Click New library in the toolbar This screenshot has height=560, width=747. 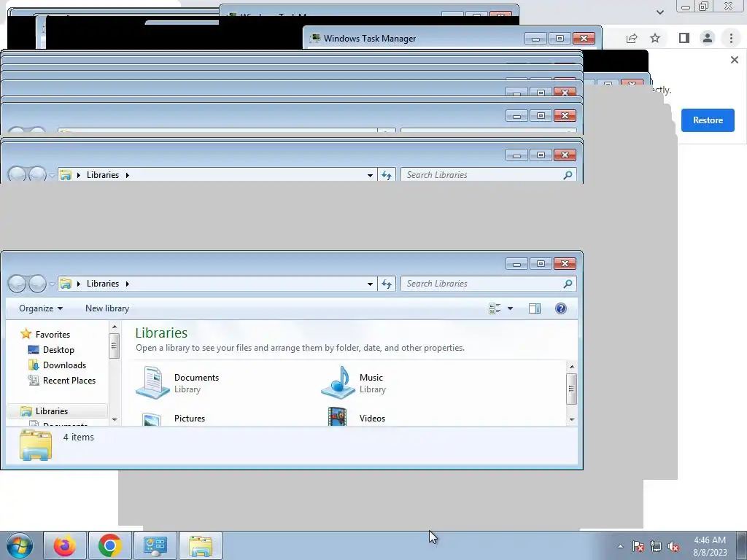(107, 308)
